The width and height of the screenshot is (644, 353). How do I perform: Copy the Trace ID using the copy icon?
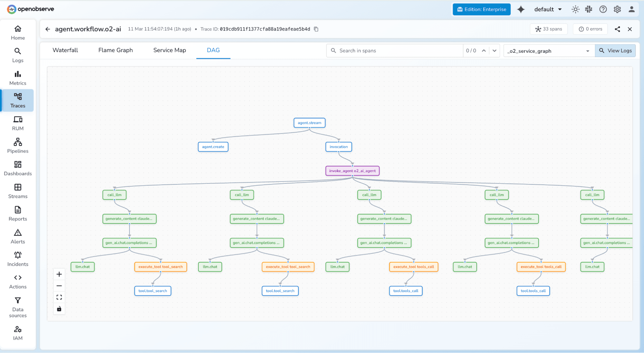pos(316,29)
